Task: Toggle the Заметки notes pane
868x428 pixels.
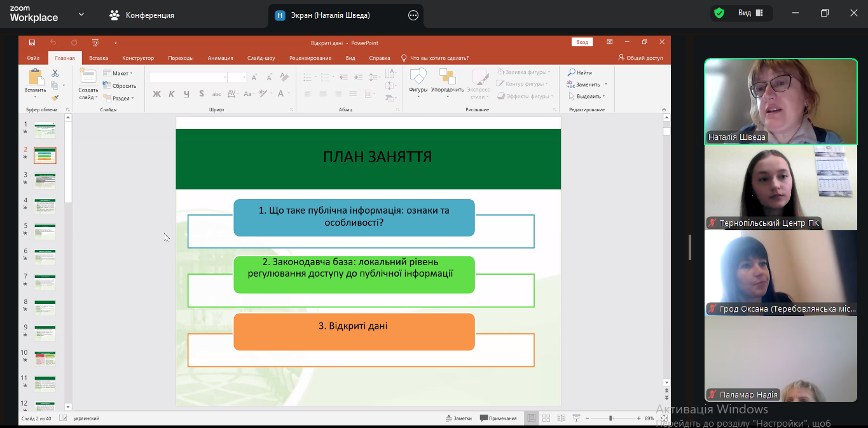Action: pos(458,418)
